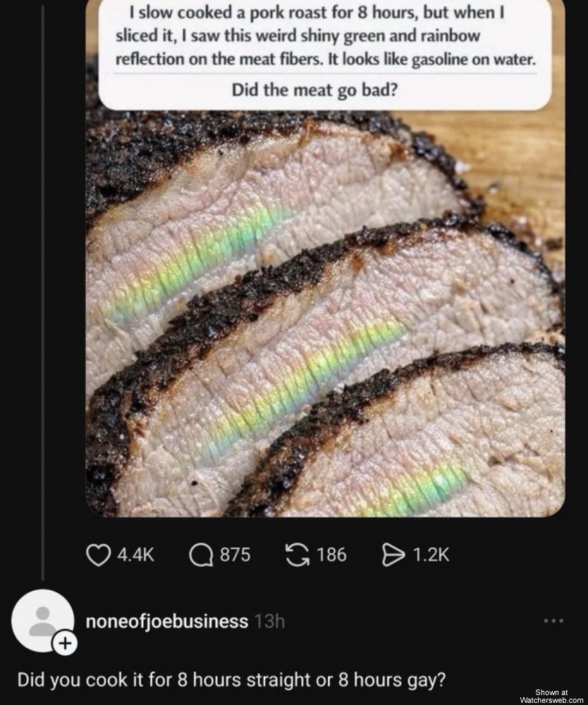Like the post with the heart icon
Screen dimensions: 588x705
[97, 555]
